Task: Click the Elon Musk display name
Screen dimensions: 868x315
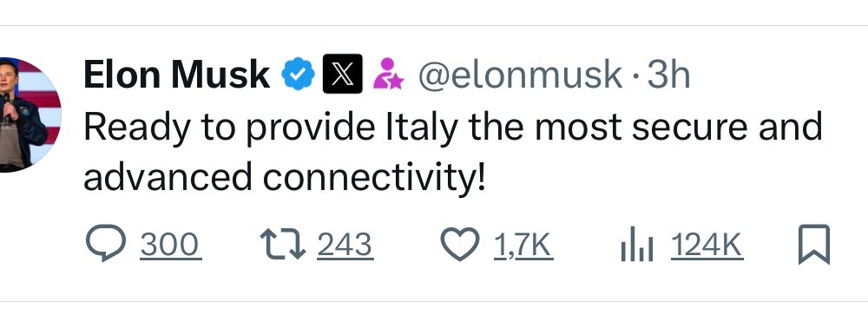Action: [x=176, y=74]
